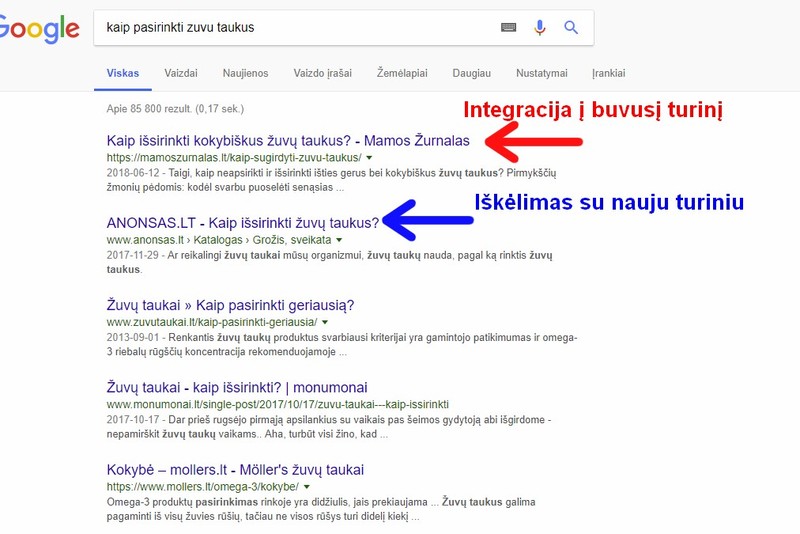Image resolution: width=800 pixels, height=534 pixels.
Task: Click snippet dated 2018-06-12
Action: 332,180
